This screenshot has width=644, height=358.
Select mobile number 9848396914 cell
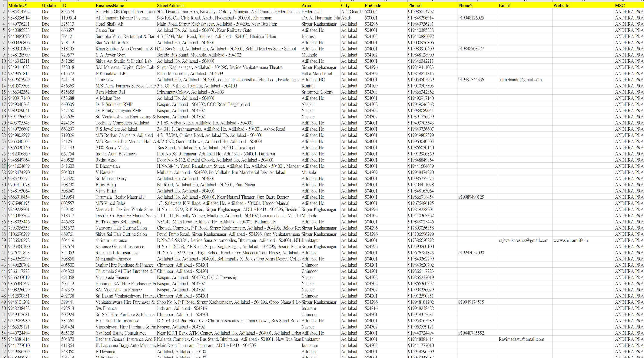[x=24, y=18]
